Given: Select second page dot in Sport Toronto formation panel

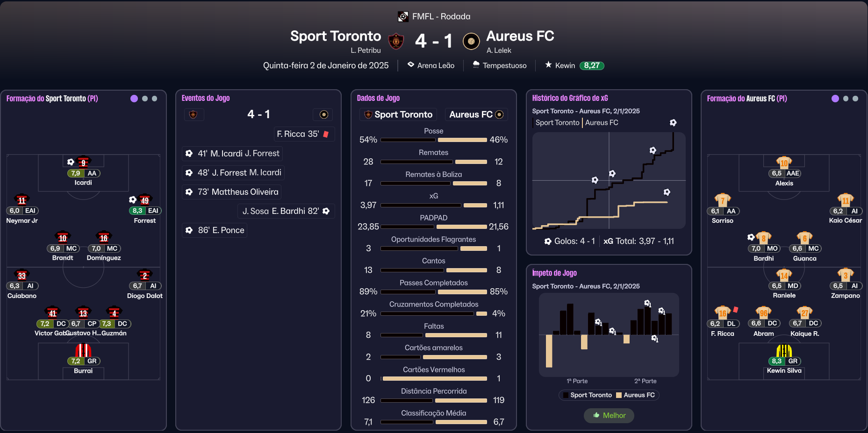Looking at the screenshot, I should click(x=145, y=99).
